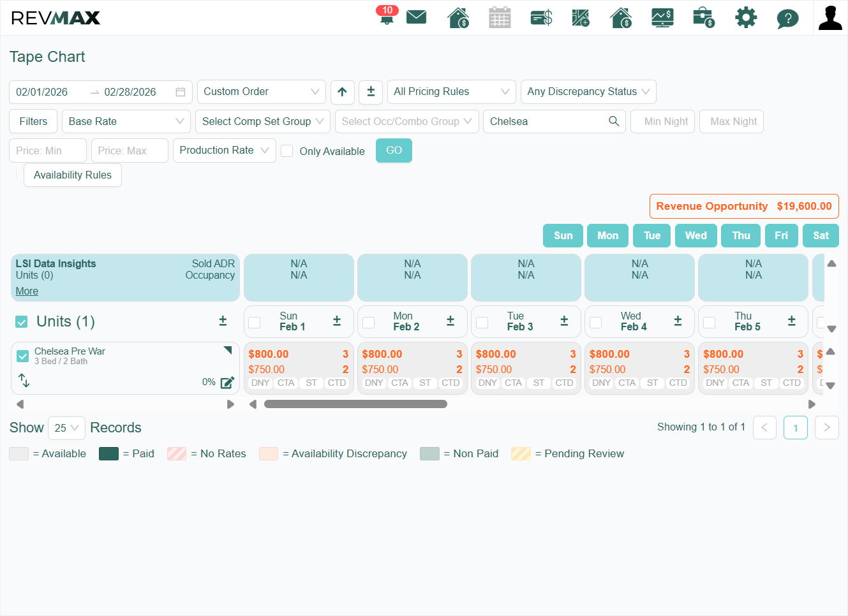Check the Wed Feb 4 column checkbox
The height and width of the screenshot is (616, 848).
pyautogui.click(x=595, y=323)
